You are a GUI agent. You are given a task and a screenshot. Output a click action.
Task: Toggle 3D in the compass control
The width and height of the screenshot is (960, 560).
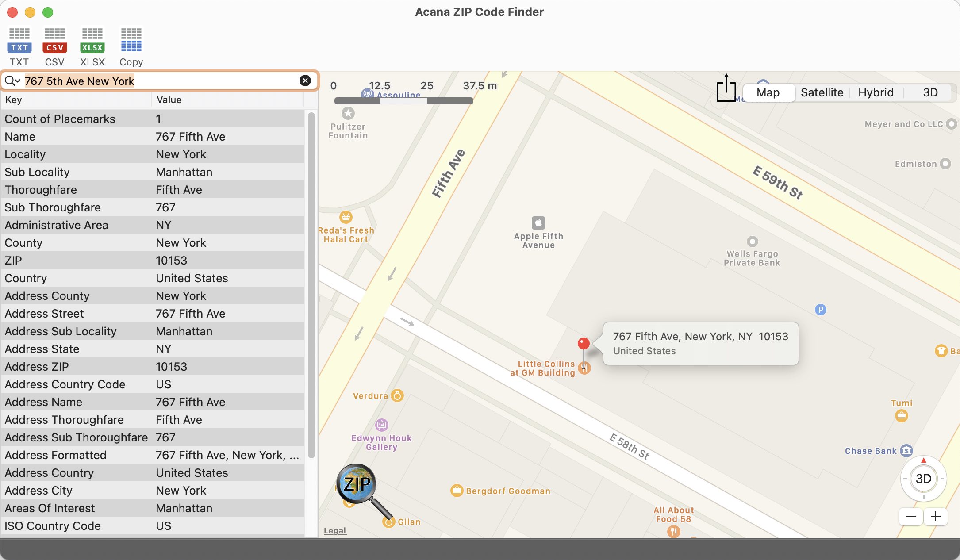[x=923, y=479]
